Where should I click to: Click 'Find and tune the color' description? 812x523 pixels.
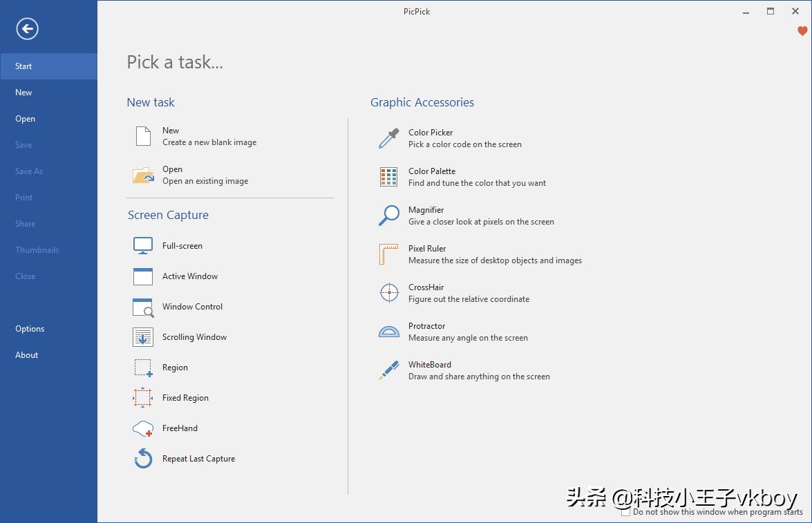point(477,183)
